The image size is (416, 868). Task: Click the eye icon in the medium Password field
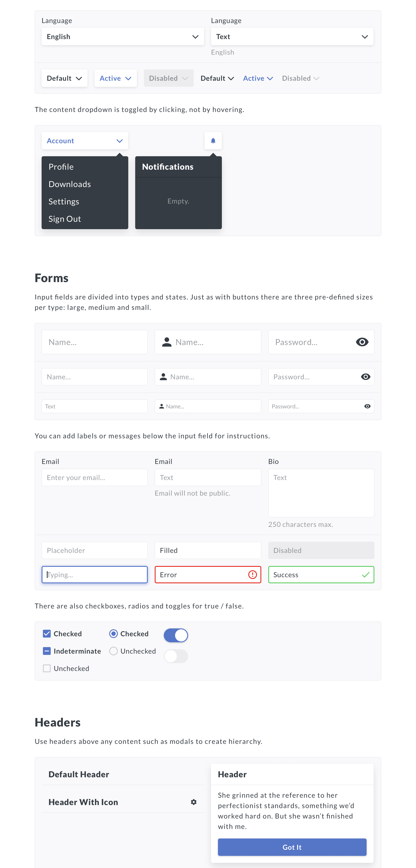point(366,377)
